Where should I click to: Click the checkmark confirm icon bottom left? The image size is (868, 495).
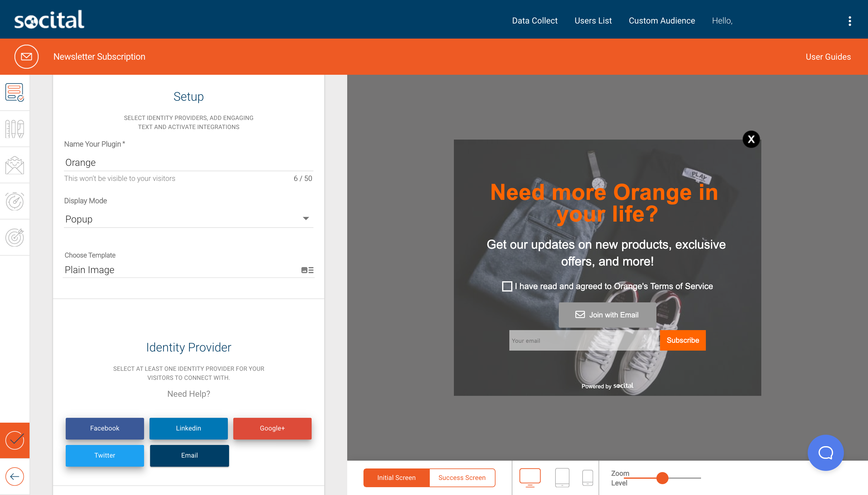(x=15, y=440)
